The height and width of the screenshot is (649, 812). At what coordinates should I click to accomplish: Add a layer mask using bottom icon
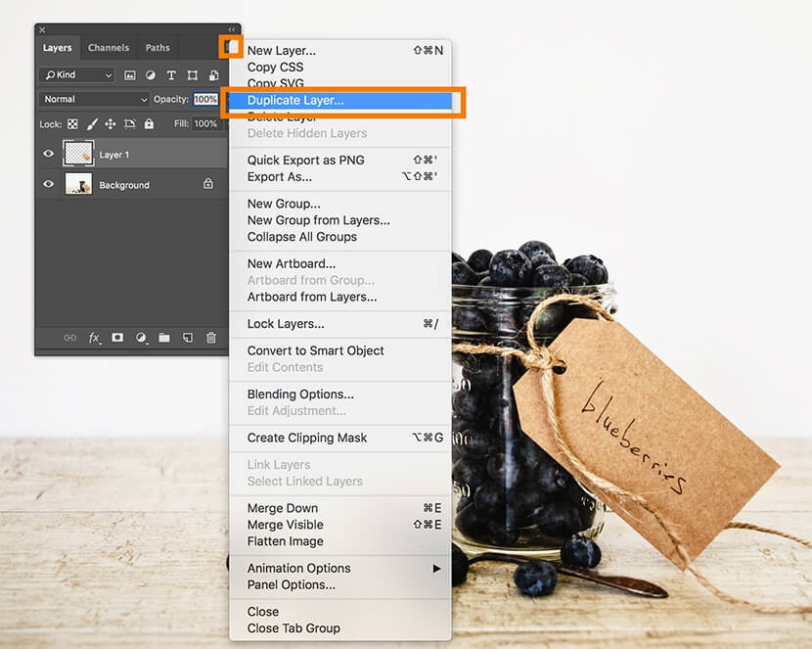point(117,338)
